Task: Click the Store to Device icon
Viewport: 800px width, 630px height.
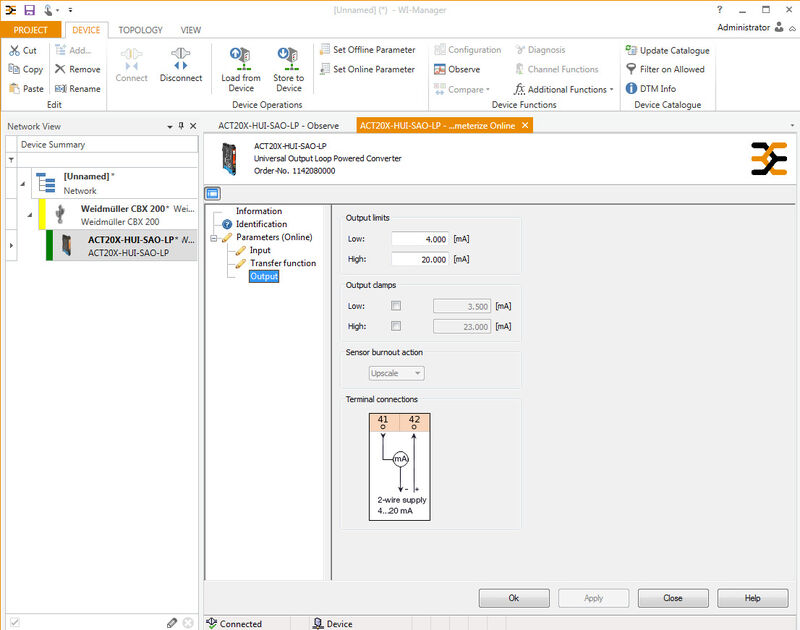Action: 288,58
